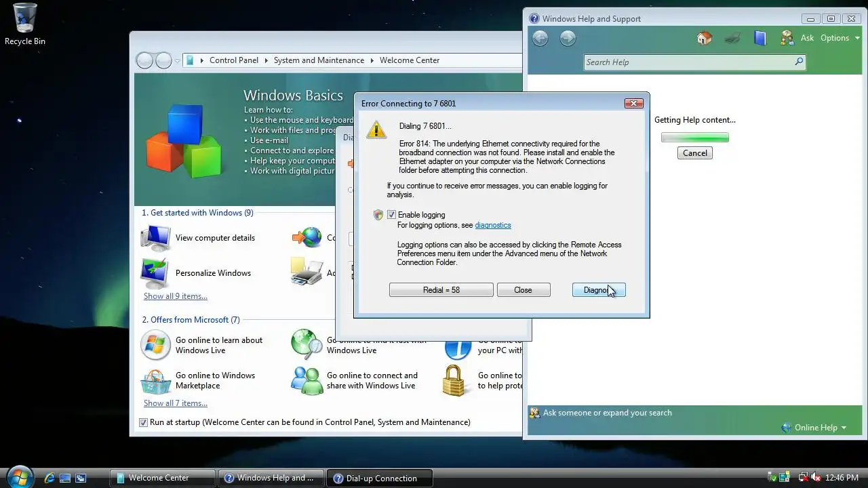Click Close button in error dialog
The width and height of the screenshot is (868, 488).
524,290
